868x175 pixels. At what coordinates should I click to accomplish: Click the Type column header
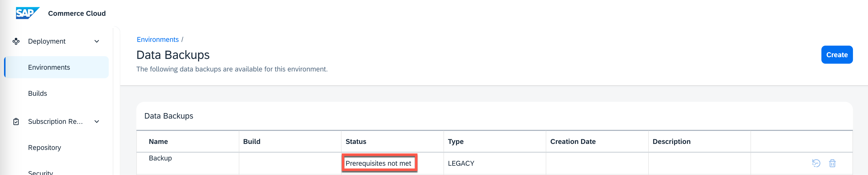(x=456, y=142)
